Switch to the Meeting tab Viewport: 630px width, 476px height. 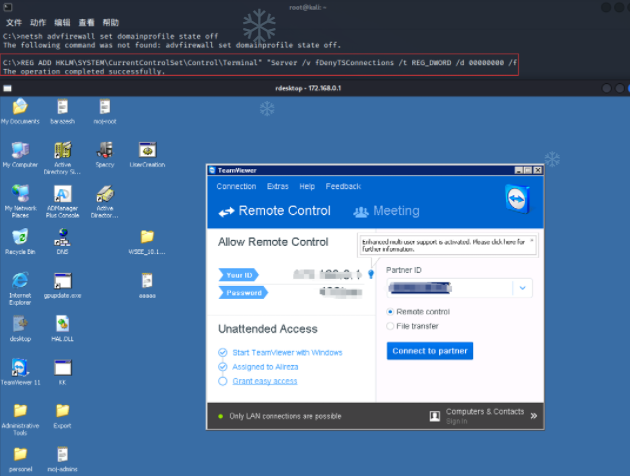(x=387, y=211)
